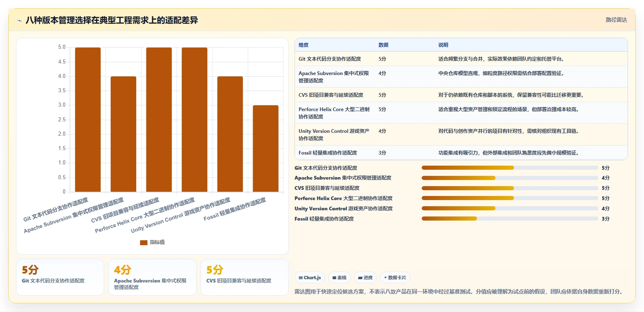
Task: Click the Apache Subversion bar in the chart
Action: 123,134
